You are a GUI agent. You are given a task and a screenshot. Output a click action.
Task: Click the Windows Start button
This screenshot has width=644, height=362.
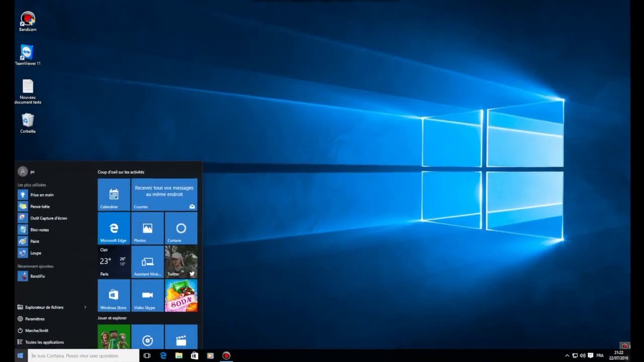(x=20, y=355)
